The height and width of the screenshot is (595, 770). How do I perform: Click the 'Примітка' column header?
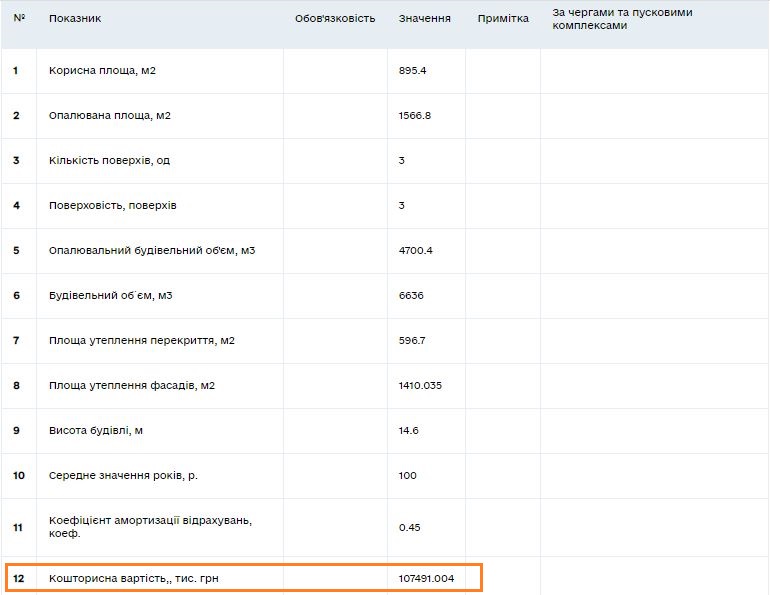(503, 19)
